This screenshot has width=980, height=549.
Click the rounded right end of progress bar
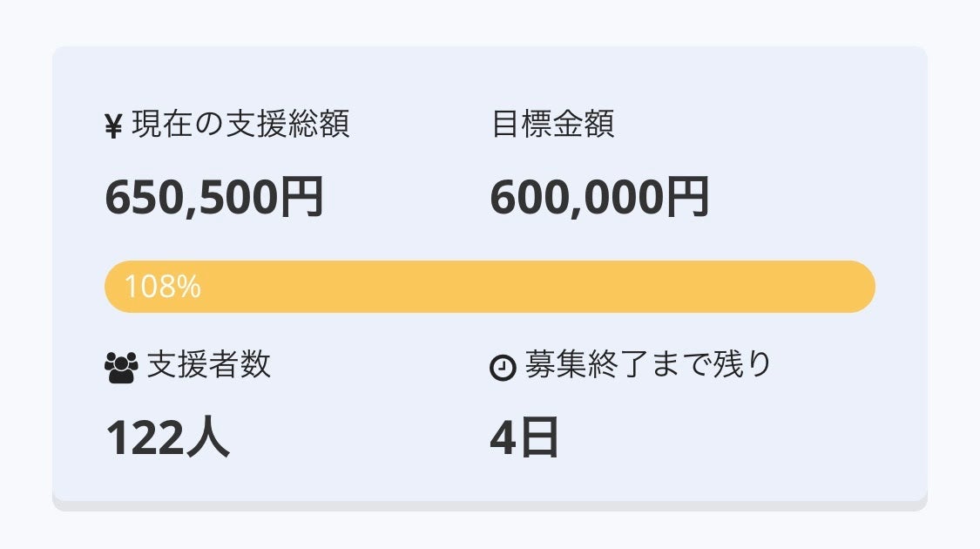861,287
